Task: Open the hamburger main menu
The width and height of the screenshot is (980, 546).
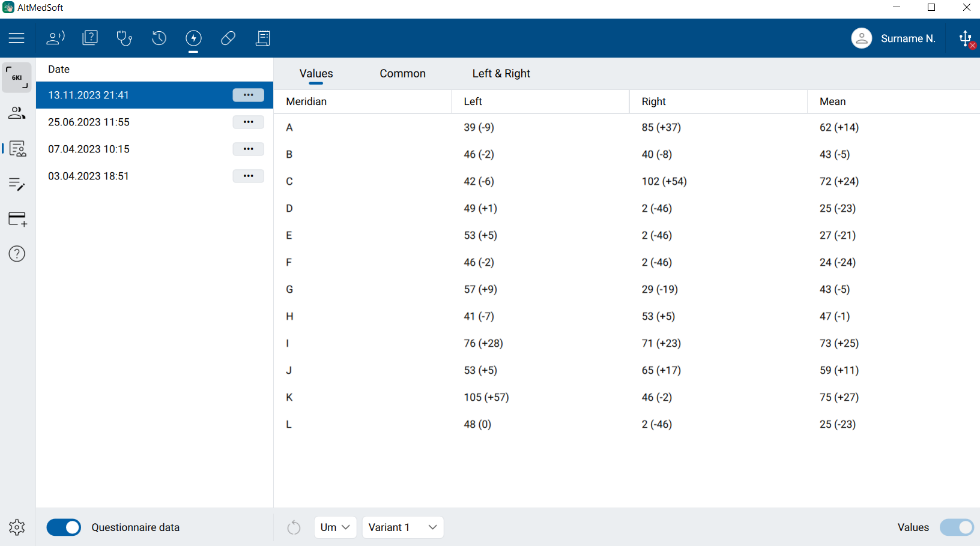Action: [x=17, y=38]
